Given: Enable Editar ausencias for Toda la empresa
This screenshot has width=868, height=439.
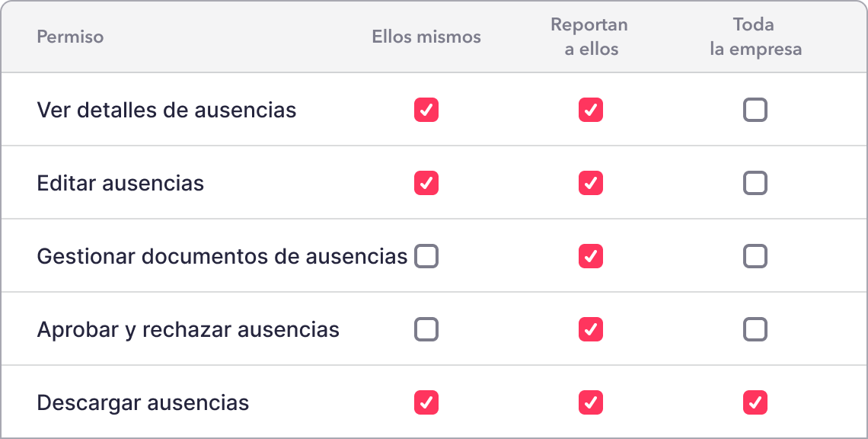Looking at the screenshot, I should coord(755,183).
